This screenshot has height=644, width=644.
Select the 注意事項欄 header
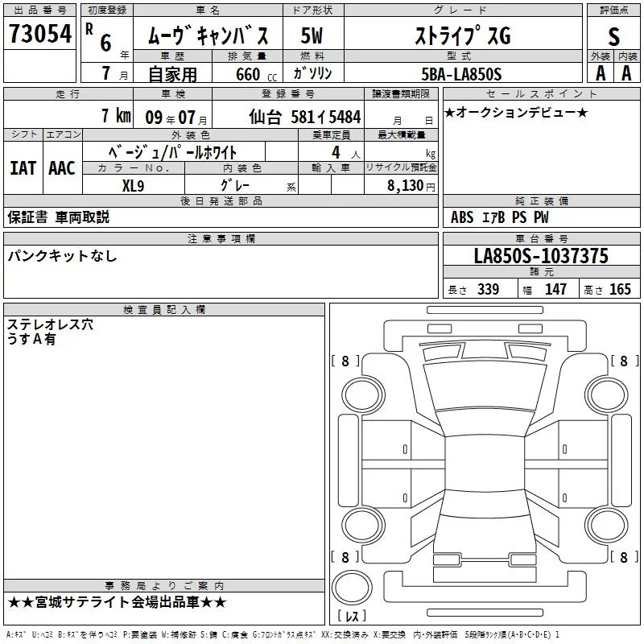pos(221,238)
